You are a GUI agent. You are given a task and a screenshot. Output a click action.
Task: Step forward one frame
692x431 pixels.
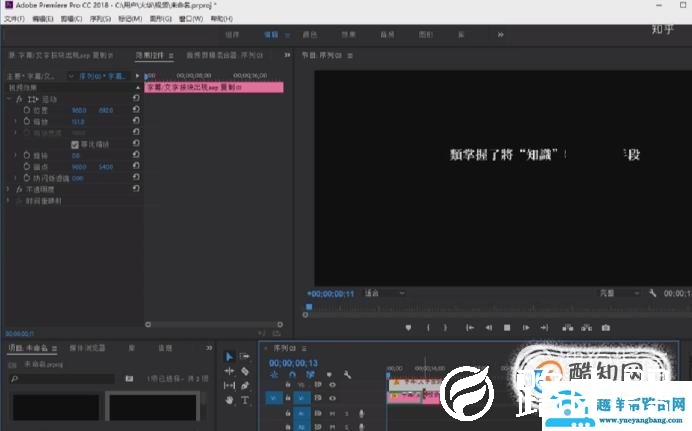pos(526,328)
